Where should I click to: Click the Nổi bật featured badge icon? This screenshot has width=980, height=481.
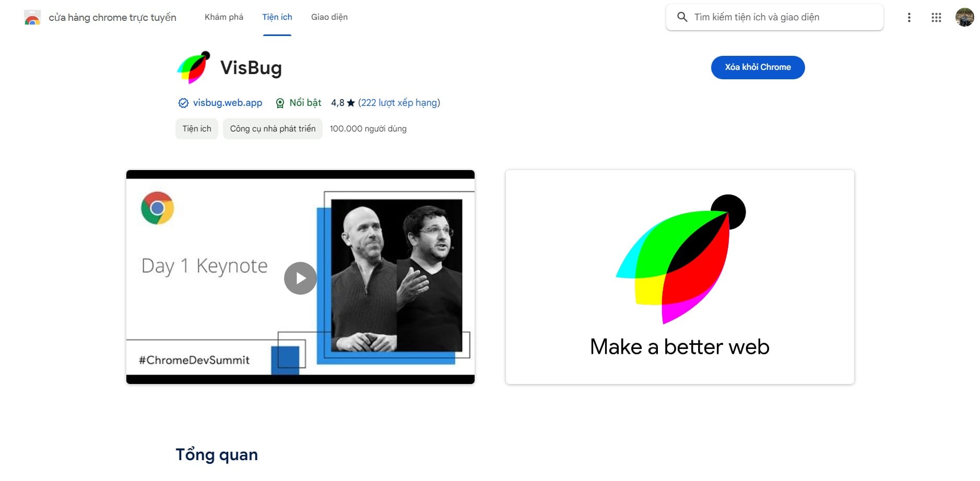280,103
